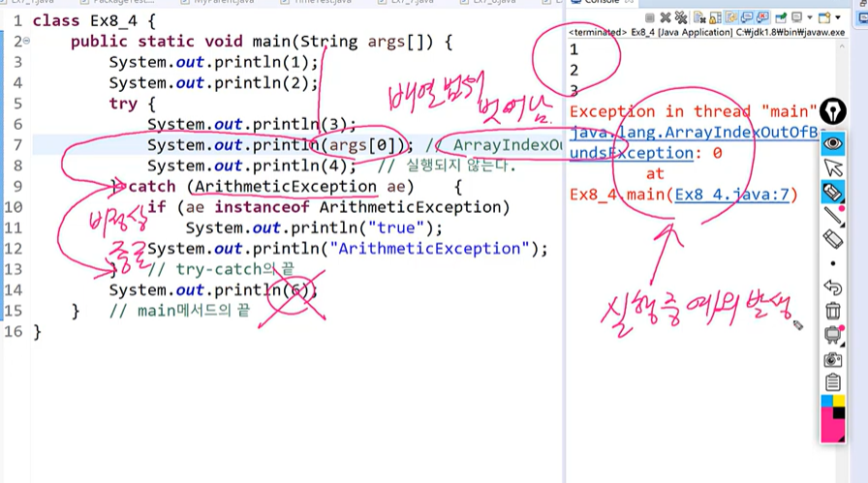
Task: Click 'public static void main' on line 2
Action: tap(180, 42)
